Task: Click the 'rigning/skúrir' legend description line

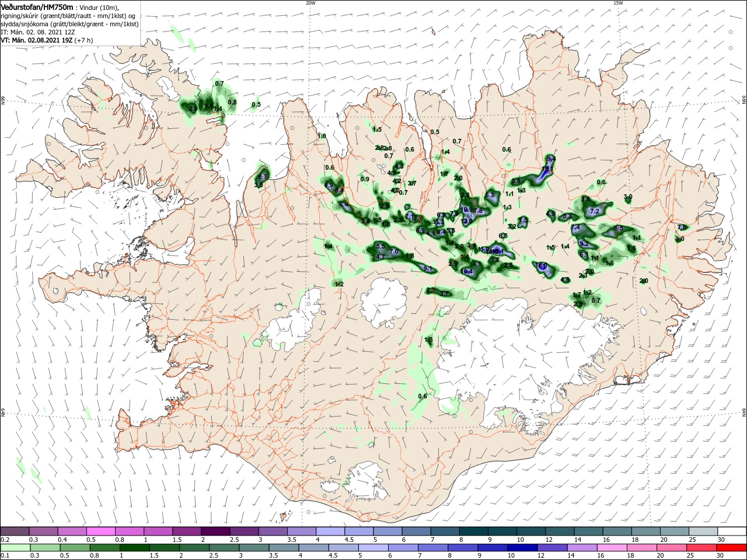Action: (69, 15)
